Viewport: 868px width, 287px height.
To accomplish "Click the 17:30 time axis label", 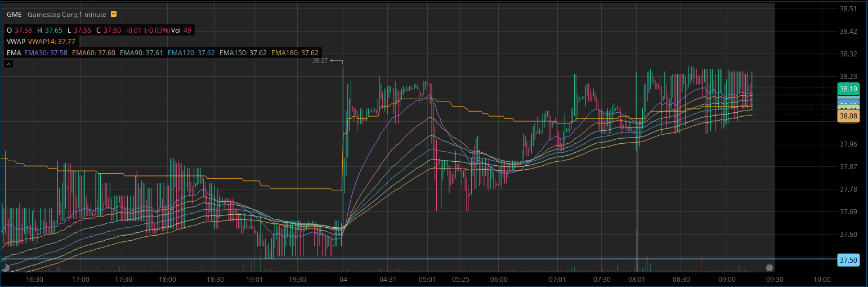I will 123,279.
